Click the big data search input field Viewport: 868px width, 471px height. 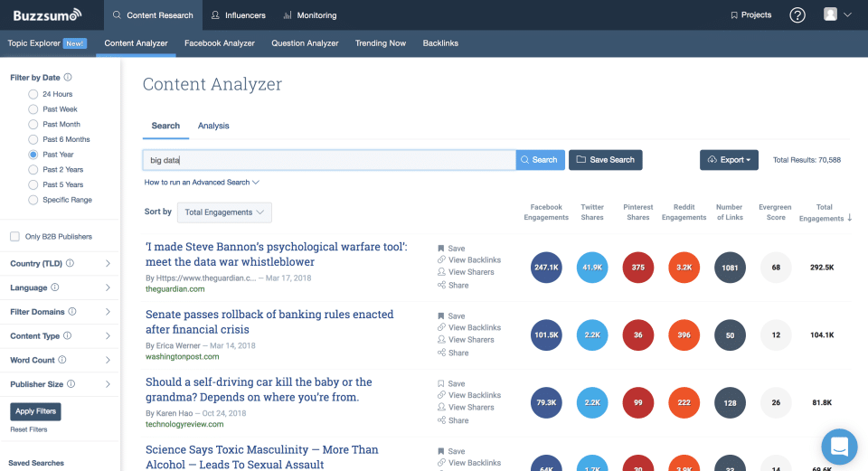(x=329, y=160)
